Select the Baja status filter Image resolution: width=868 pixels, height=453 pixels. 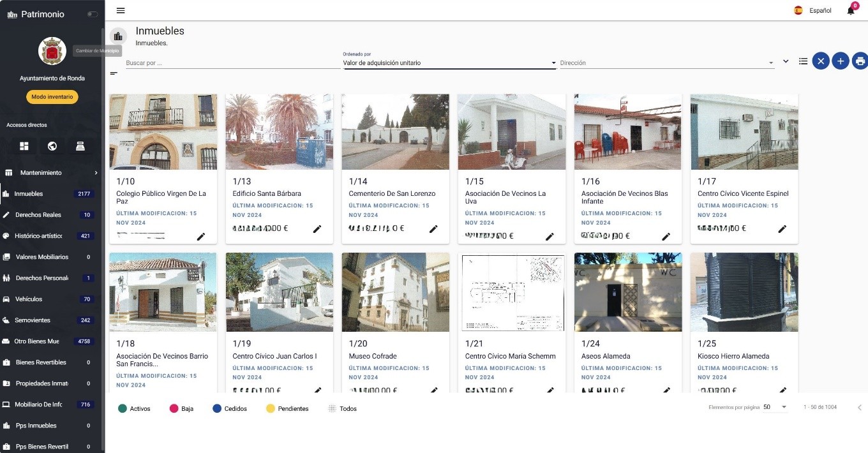(181, 408)
